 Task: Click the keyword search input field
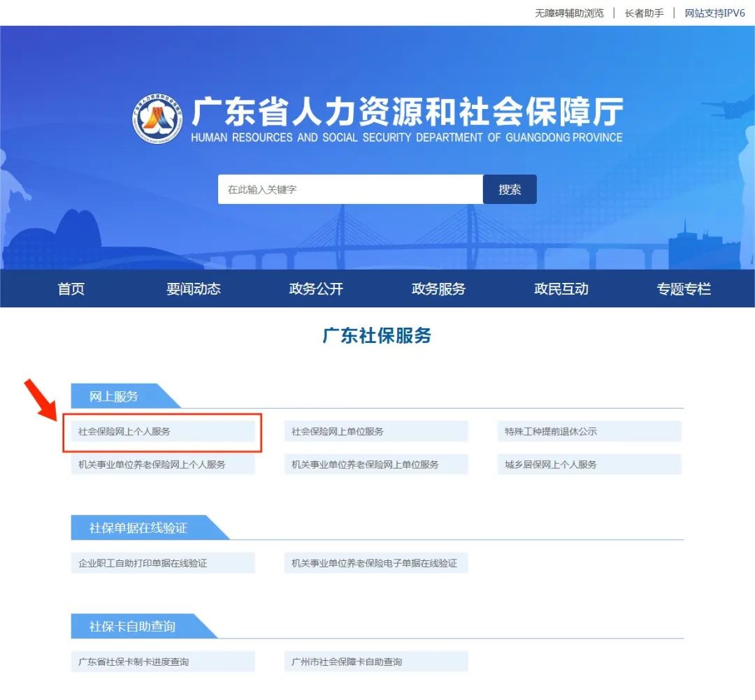tap(350, 189)
